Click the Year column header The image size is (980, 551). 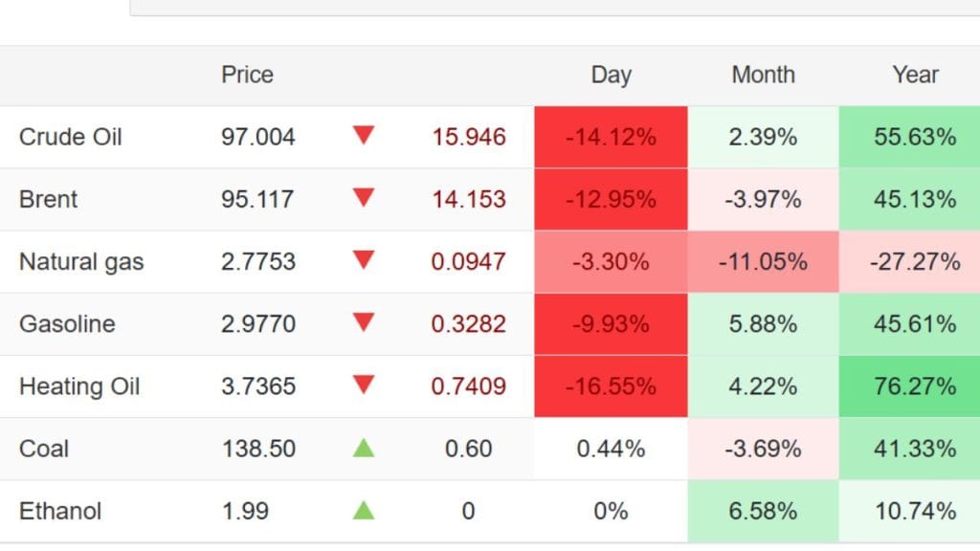coord(915,75)
